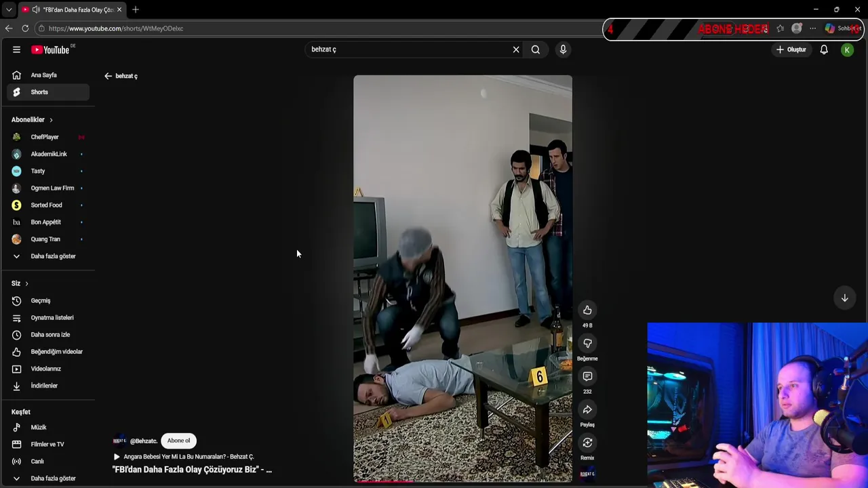Open the notifications bell
The image size is (868, 488).
coord(824,49)
